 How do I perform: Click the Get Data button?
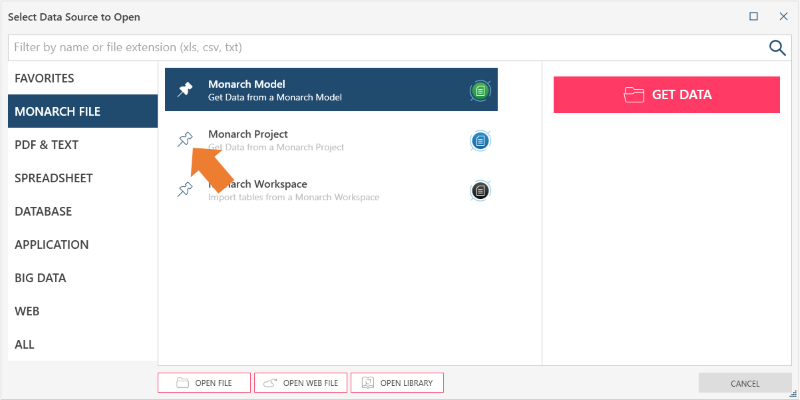666,95
